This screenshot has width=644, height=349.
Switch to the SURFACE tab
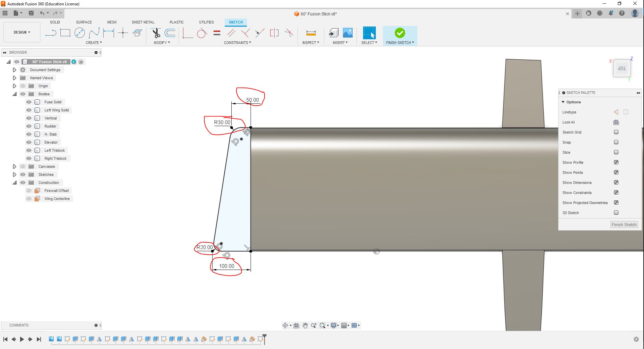[x=84, y=22]
